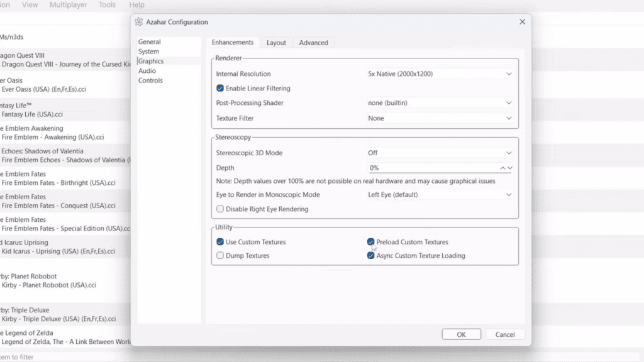Select Controls in the settings sidebar
Screen dimensions: 644x362
pos(150,80)
